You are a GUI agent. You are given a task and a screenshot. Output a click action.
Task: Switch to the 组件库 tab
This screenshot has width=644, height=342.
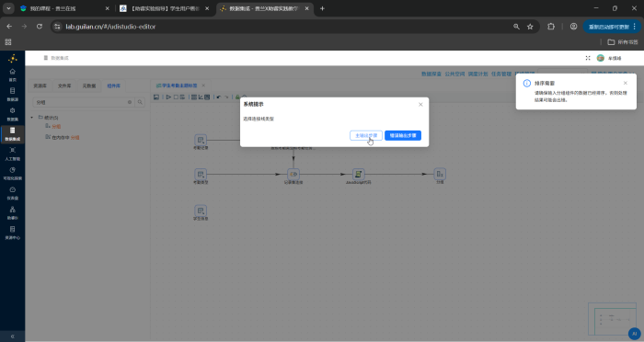(x=114, y=85)
